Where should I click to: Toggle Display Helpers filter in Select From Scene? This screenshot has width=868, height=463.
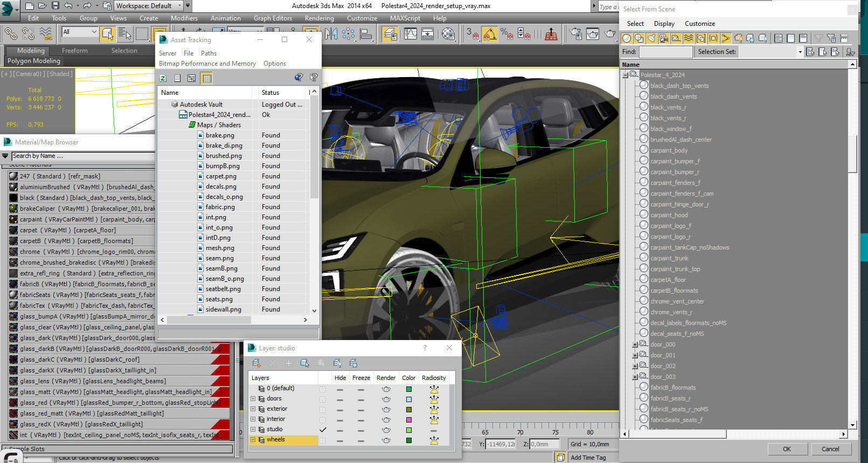(676, 38)
